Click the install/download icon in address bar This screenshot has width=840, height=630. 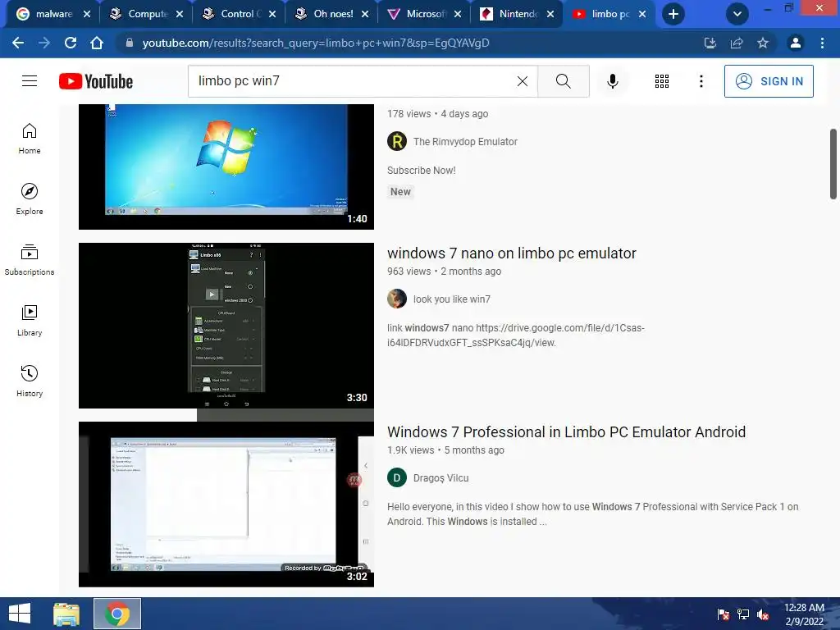[710, 43]
